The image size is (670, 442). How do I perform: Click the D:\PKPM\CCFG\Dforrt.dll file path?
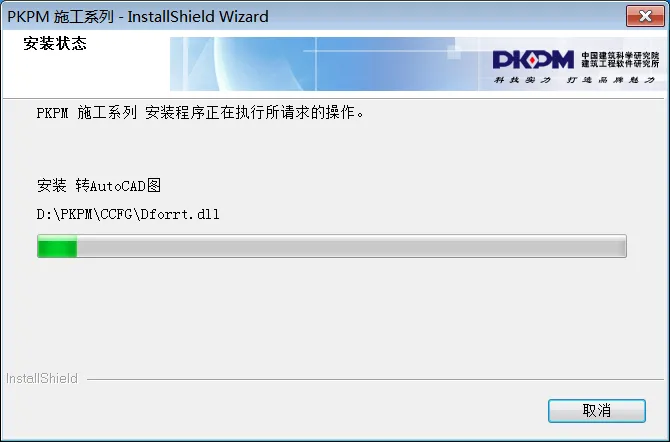(128, 214)
